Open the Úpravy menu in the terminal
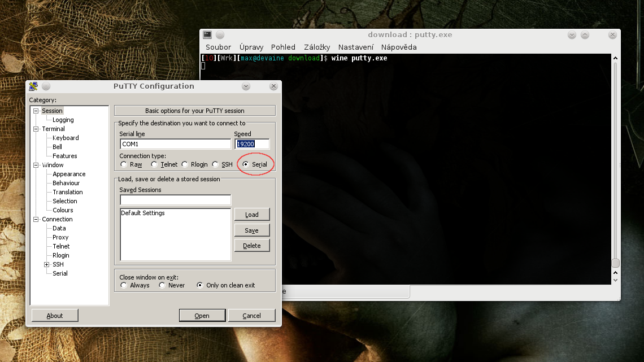Screen dimensions: 644x362 [251, 47]
